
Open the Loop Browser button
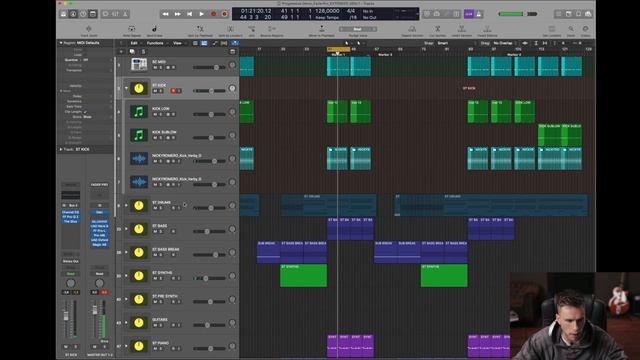(x=578, y=14)
